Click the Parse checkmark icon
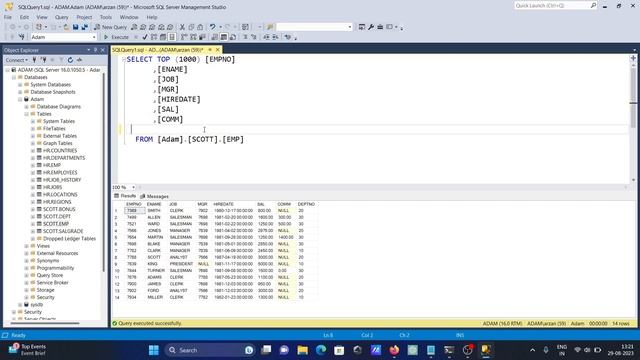 [x=144, y=37]
